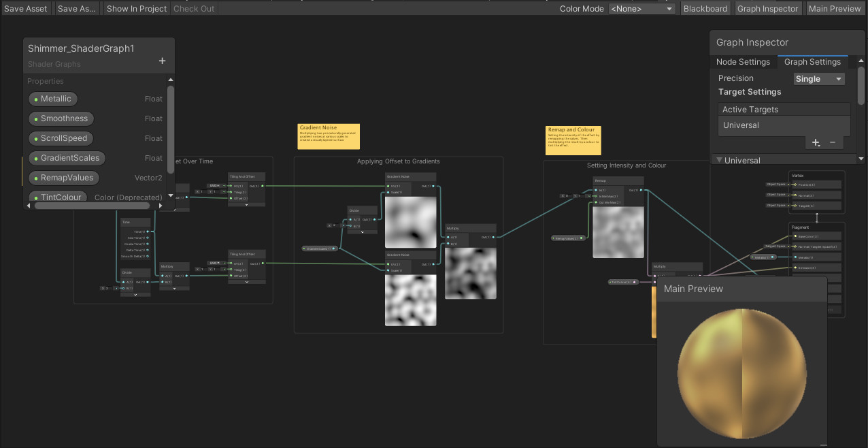Image resolution: width=868 pixels, height=448 pixels.
Task: Toggle the Blackboard panel visibility
Action: [705, 9]
